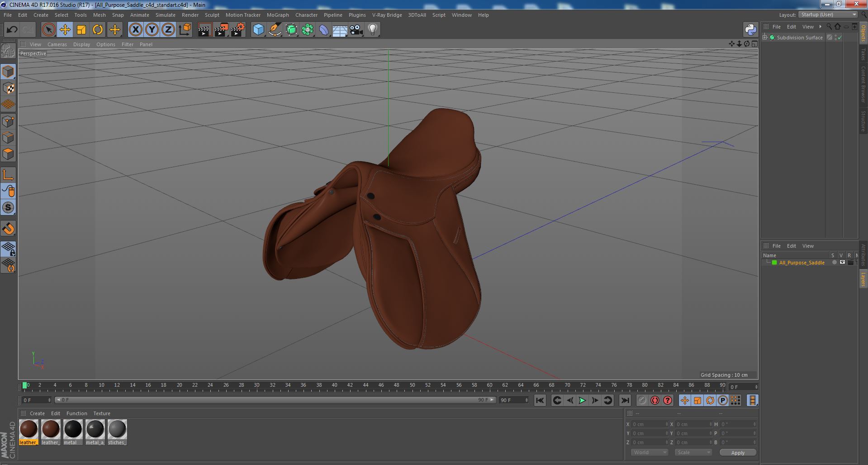The width and height of the screenshot is (868, 465).
Task: Switch to Texture mode
Action: click(8, 88)
